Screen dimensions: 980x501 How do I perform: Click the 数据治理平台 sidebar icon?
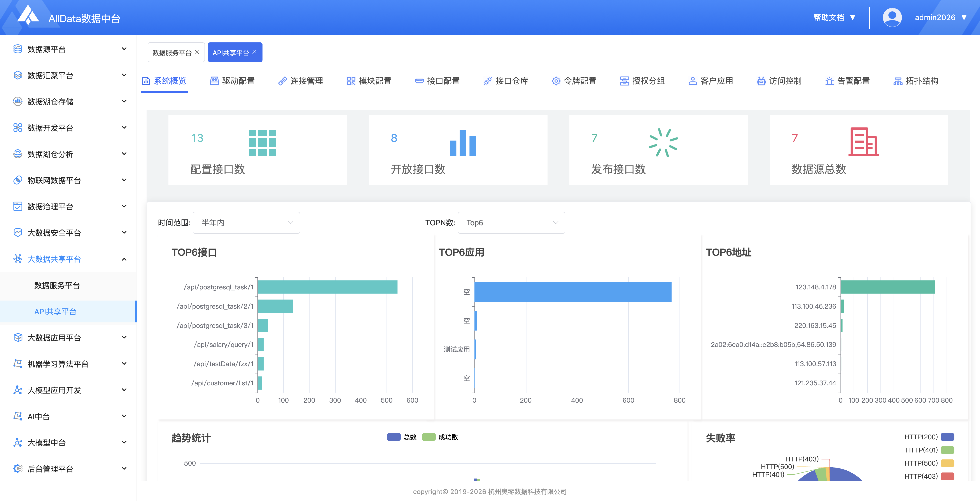pos(17,206)
